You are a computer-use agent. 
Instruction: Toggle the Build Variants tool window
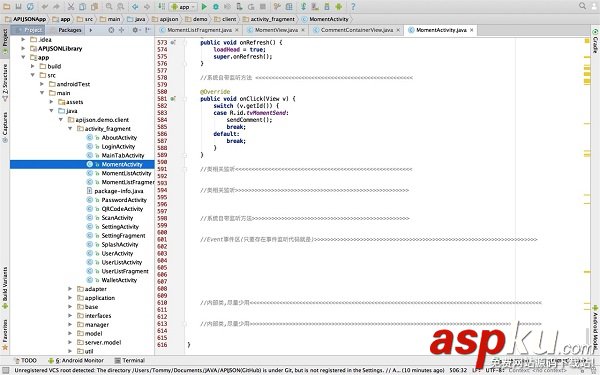coord(5,288)
